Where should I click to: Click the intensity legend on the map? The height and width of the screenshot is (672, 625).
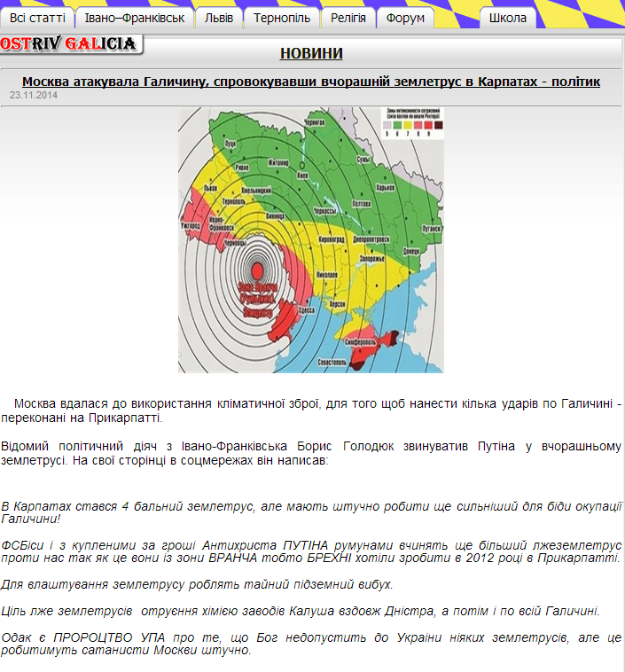click(x=412, y=123)
